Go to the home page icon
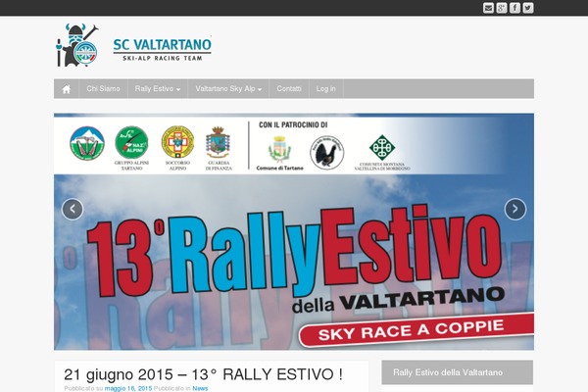This screenshot has height=392, width=588. click(x=67, y=89)
